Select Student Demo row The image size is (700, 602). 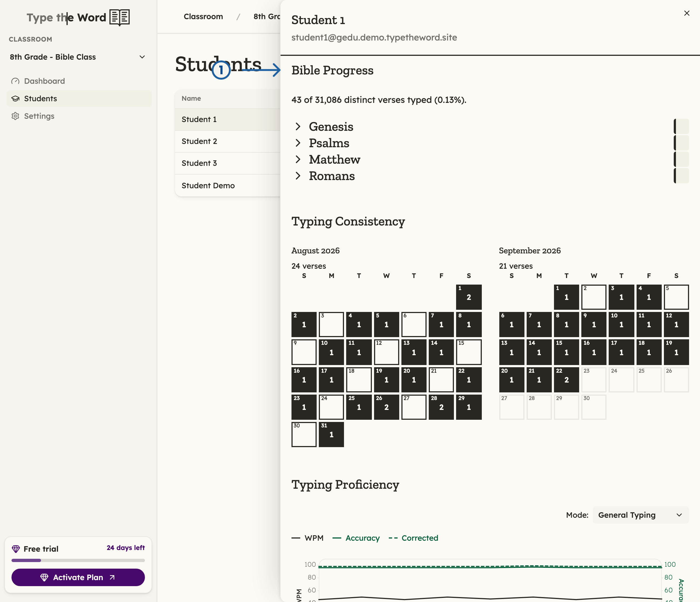point(227,186)
